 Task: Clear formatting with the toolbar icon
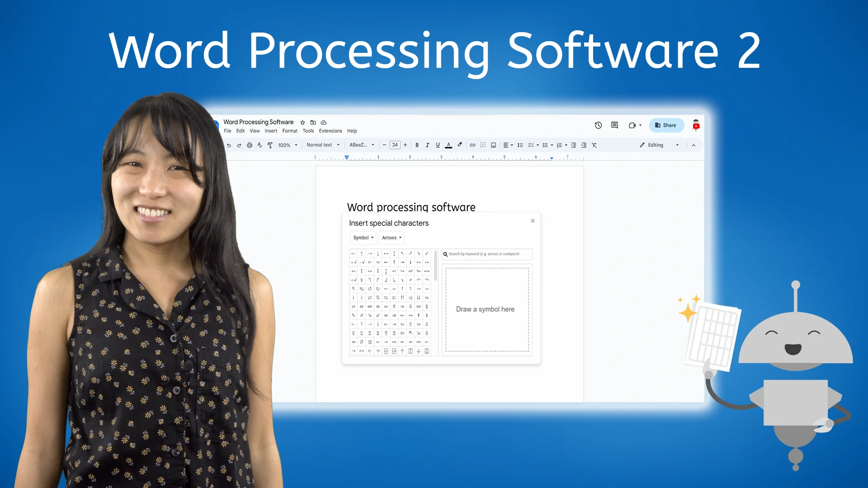pyautogui.click(x=595, y=145)
